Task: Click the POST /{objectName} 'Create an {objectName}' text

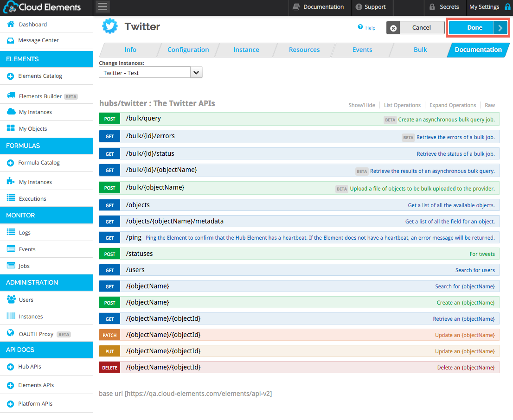Action: tap(466, 303)
